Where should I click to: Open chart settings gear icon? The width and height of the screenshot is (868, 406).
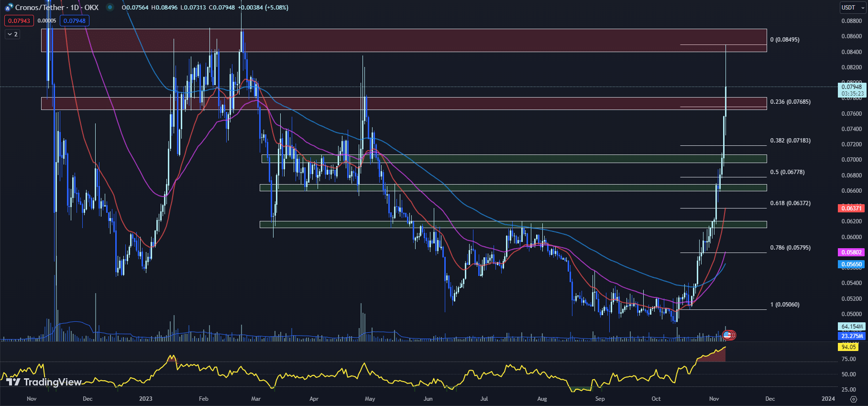(853, 399)
